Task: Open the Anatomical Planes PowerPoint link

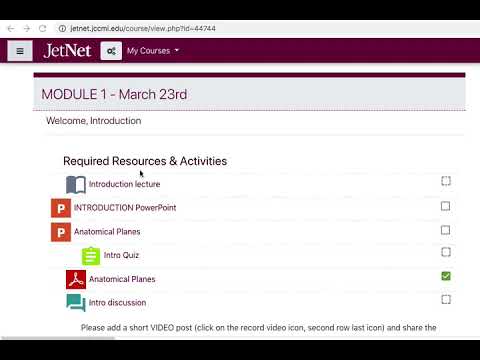Action: tap(107, 232)
